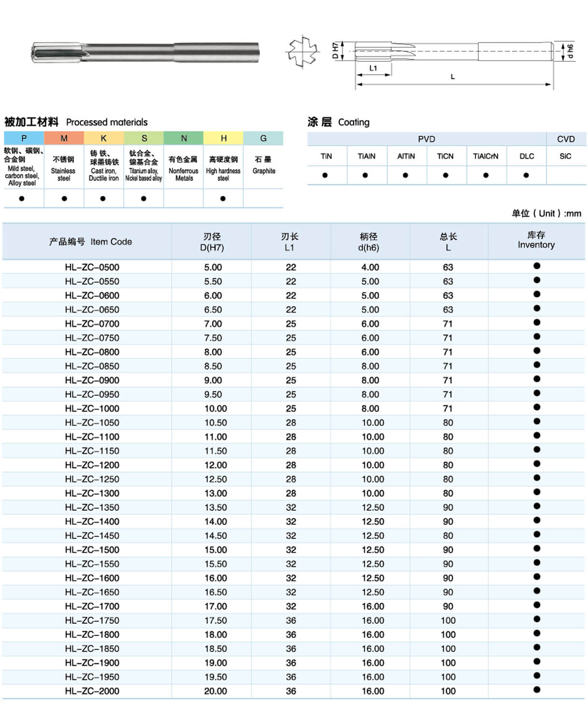The height and width of the screenshot is (701, 588).
Task: Select the PVD coating header
Action: (x=426, y=139)
